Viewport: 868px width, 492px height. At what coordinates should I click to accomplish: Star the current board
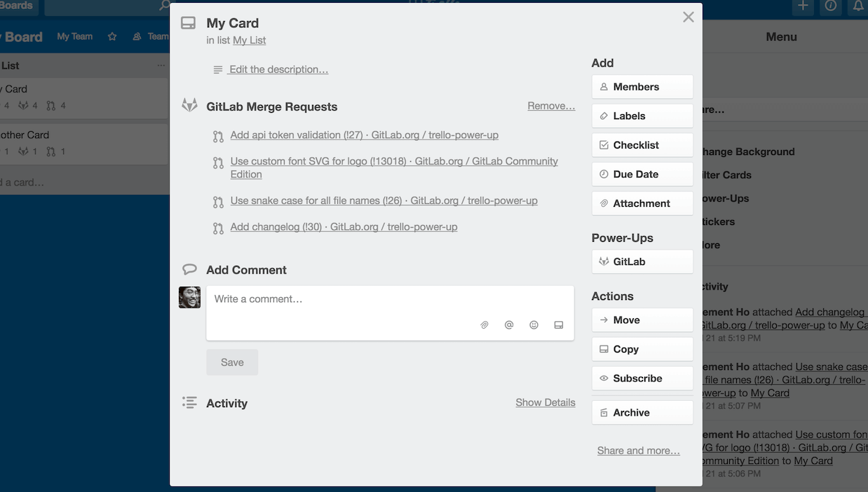111,36
